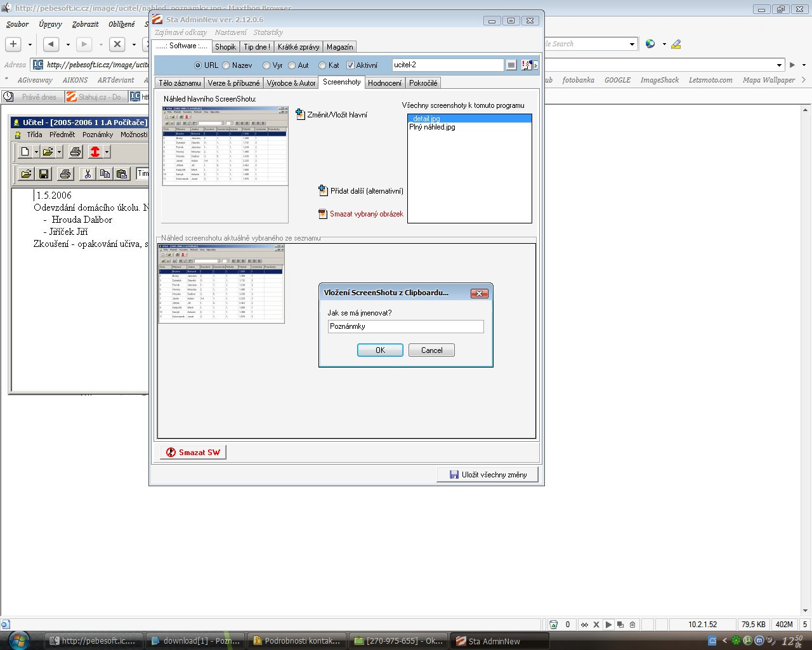The height and width of the screenshot is (650, 812).
Task: Click the list icon next to ucitel-2 field
Action: tap(511, 65)
